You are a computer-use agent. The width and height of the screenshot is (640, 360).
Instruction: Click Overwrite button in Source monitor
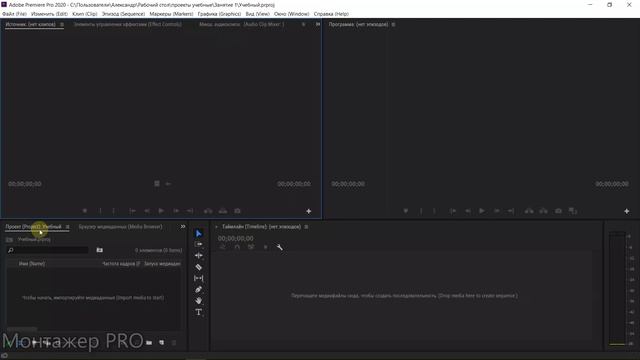[223, 211]
